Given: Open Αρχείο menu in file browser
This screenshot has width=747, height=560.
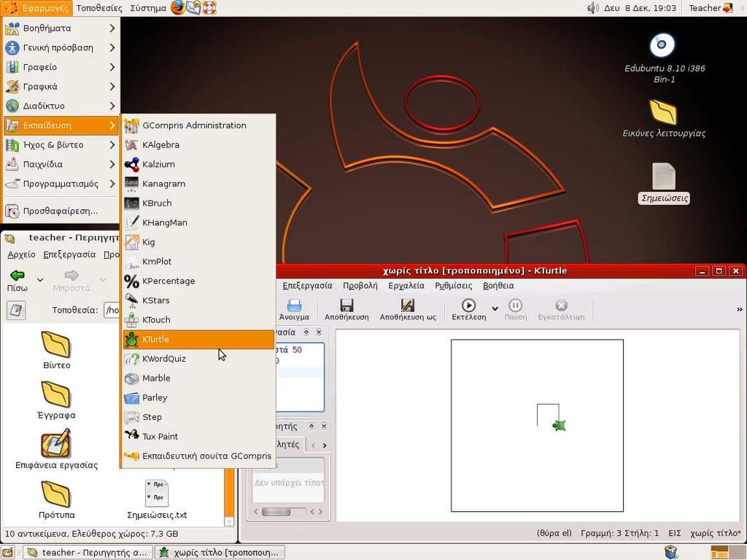Looking at the screenshot, I should [21, 254].
